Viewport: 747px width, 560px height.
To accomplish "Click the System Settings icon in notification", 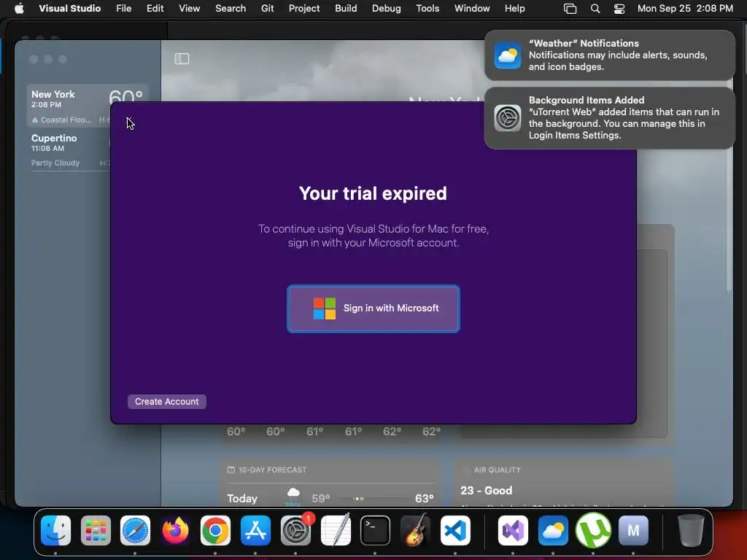I will [x=508, y=117].
